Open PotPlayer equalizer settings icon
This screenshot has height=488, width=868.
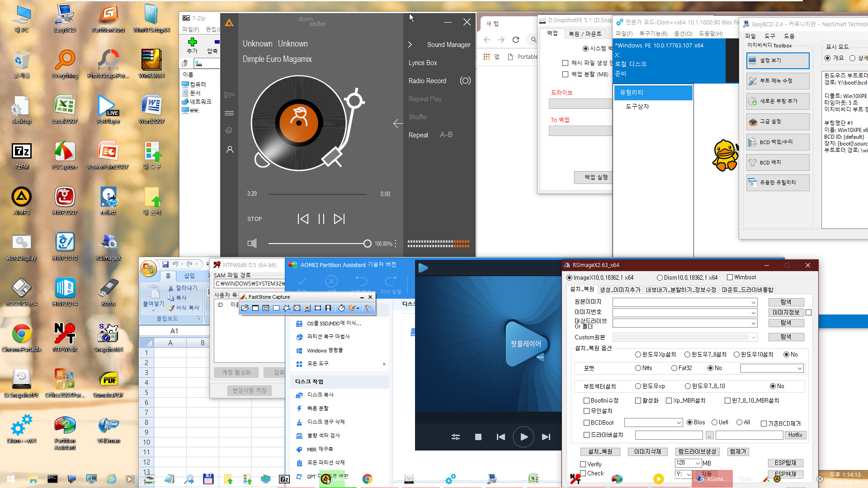[456, 437]
